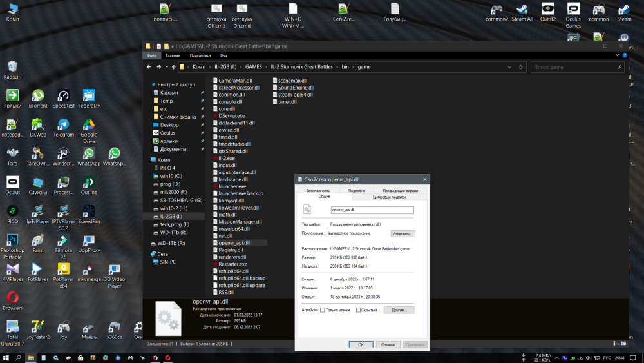
Task: Click the Windows Start button
Action: pos(6,357)
